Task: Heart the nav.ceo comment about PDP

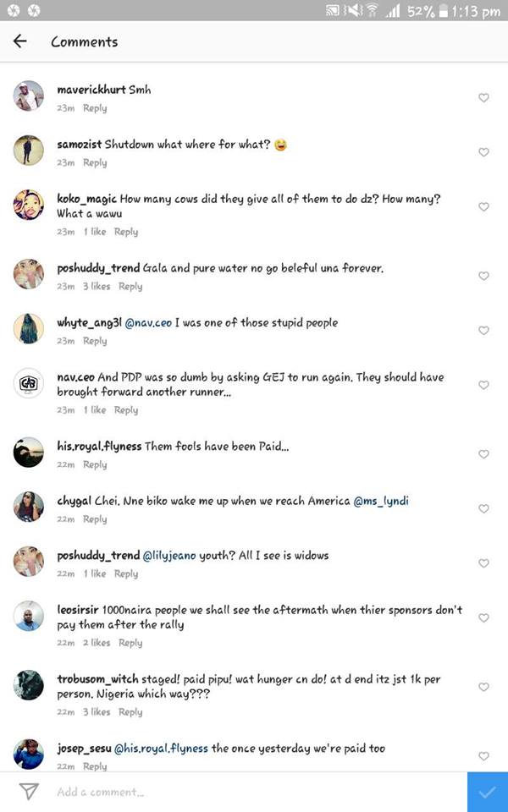Action: [483, 385]
